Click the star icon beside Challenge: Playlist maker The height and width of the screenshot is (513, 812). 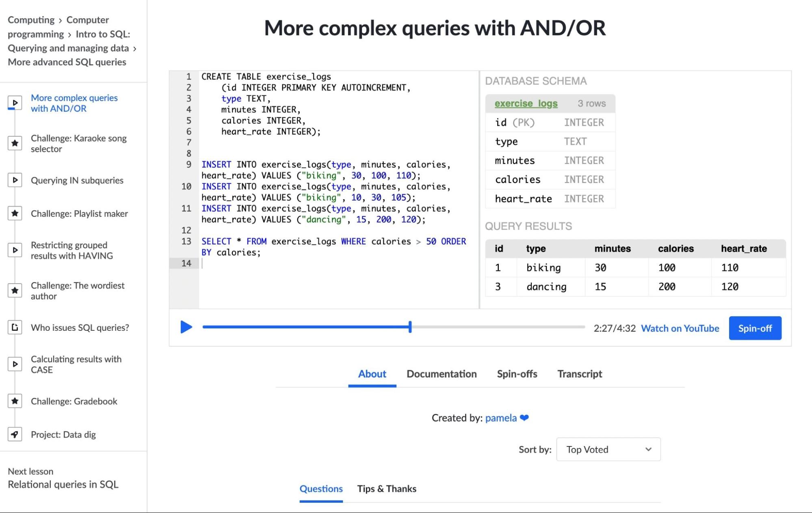[15, 213]
